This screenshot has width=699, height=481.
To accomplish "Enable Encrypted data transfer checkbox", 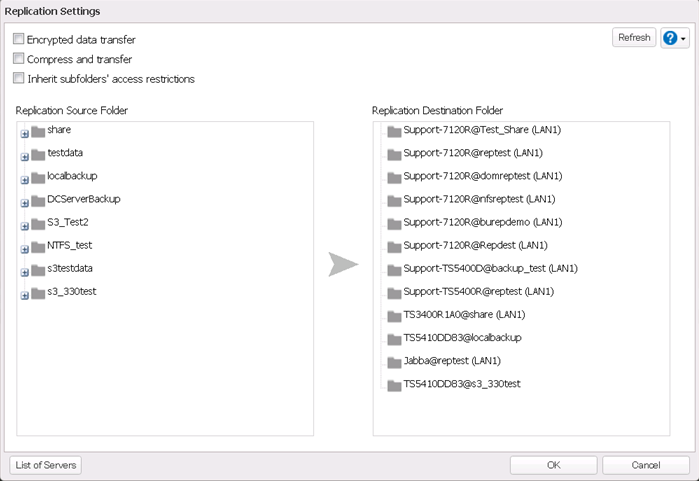I will click(x=19, y=40).
